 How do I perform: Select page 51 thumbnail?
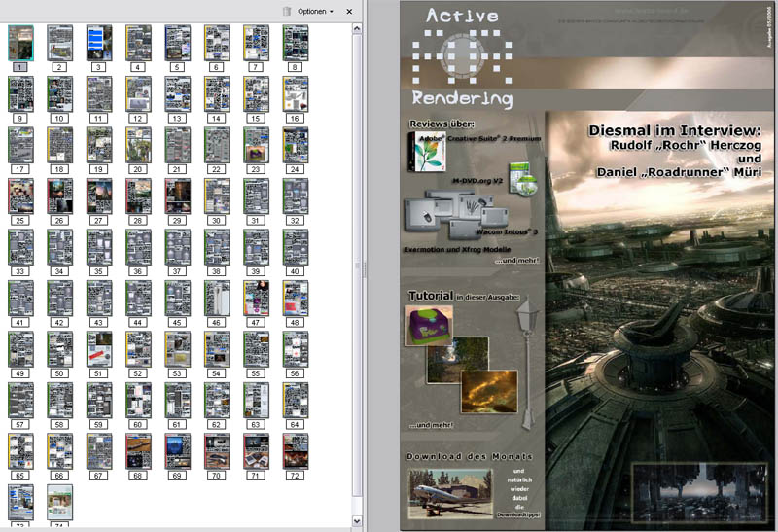99,350
